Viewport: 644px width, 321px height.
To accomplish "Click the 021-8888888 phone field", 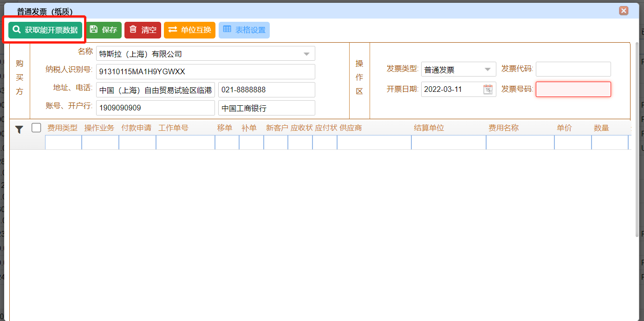I will pos(266,90).
